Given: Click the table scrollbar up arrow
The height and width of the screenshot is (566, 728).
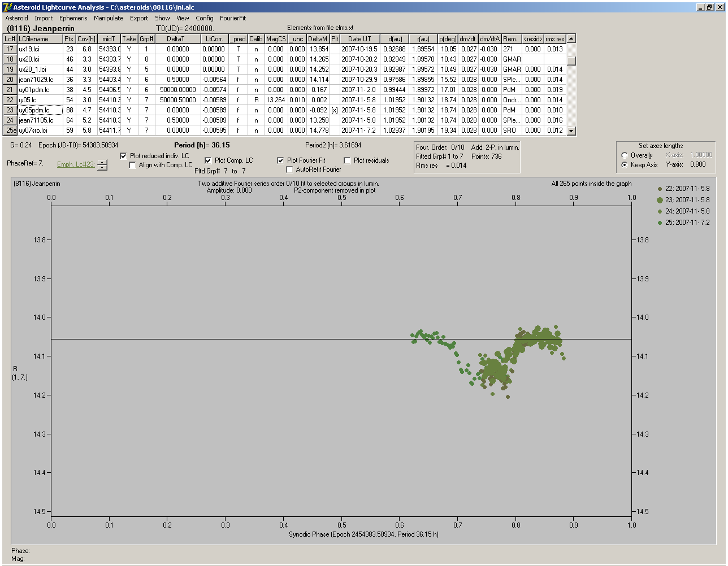Looking at the screenshot, I should [571, 38].
